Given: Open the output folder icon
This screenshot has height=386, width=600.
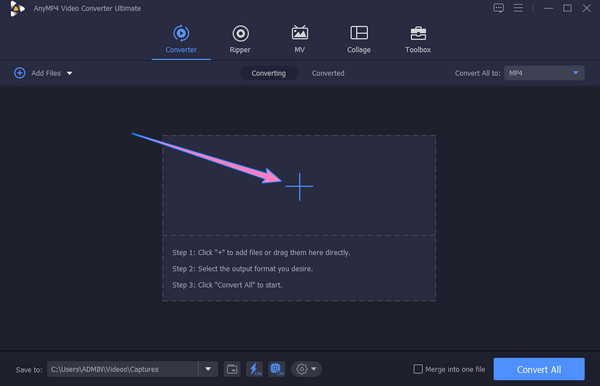Looking at the screenshot, I should coord(232,369).
